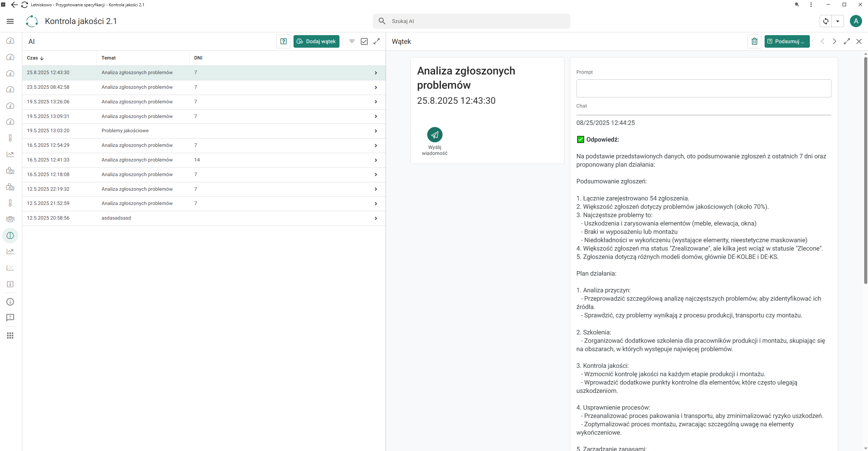Click the help question-mark icon in the AI panel

click(x=283, y=41)
